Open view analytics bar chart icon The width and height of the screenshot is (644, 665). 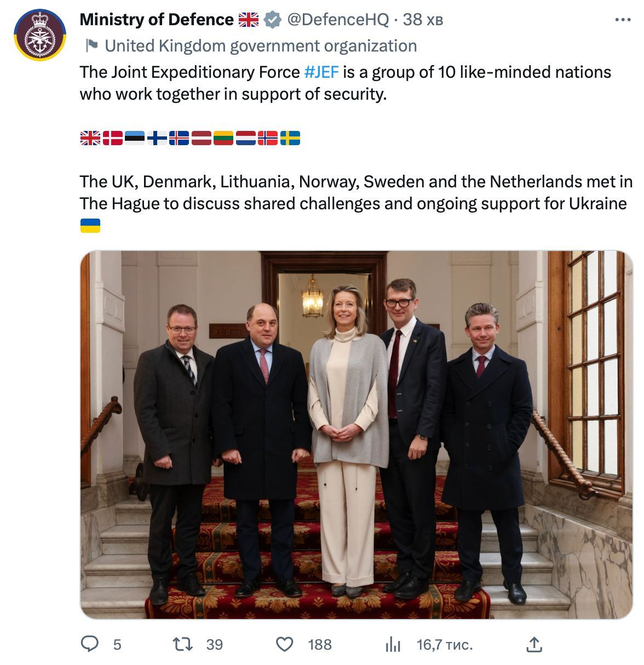click(x=393, y=645)
